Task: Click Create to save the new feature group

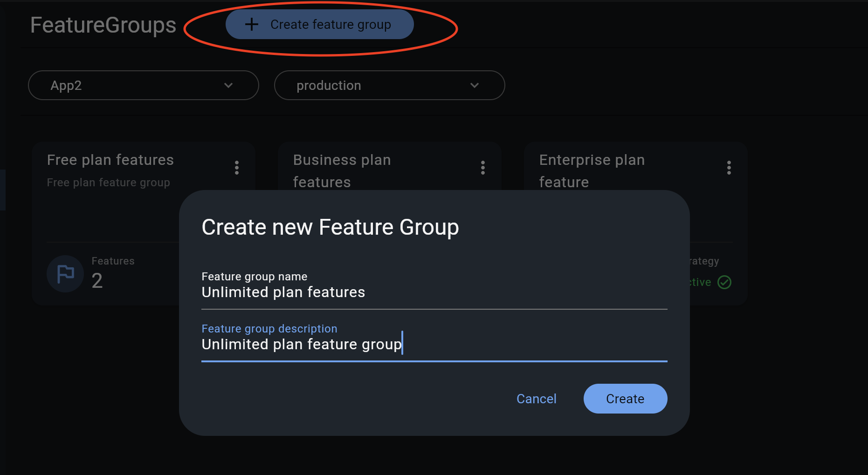Action: 625,399
